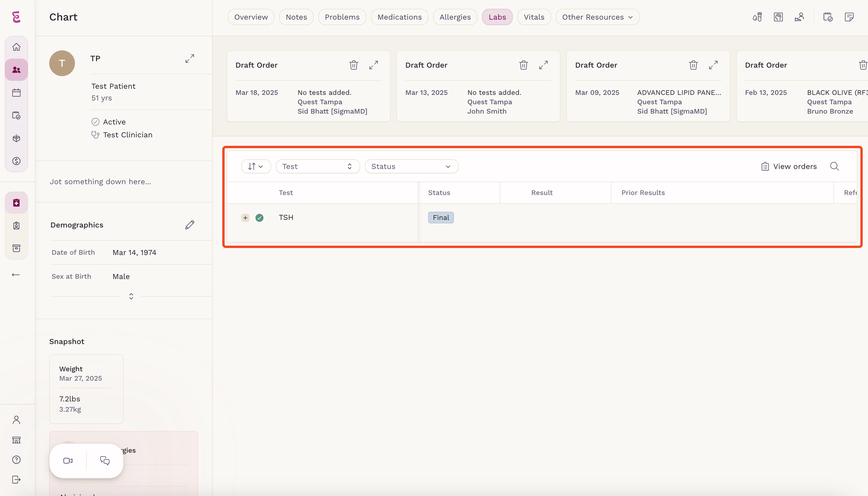Click the TSH test name
Viewport: 868px width, 496px height.
click(x=286, y=217)
